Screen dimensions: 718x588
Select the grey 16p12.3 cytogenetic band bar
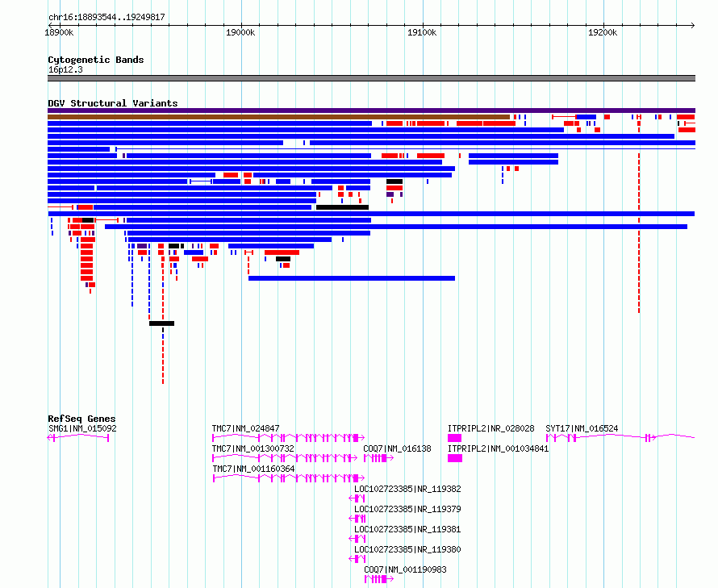(x=371, y=78)
